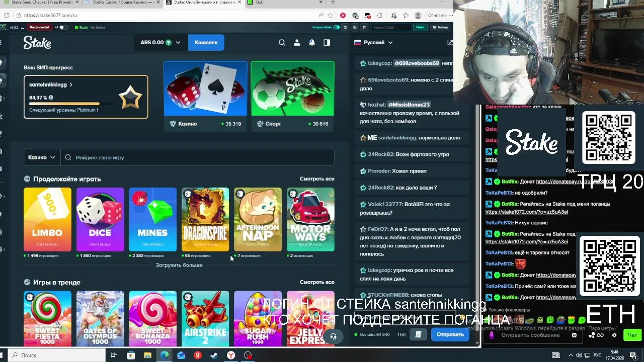Open emoji picker in Kick chat input
The height and width of the screenshot is (362, 644).
click(574, 335)
